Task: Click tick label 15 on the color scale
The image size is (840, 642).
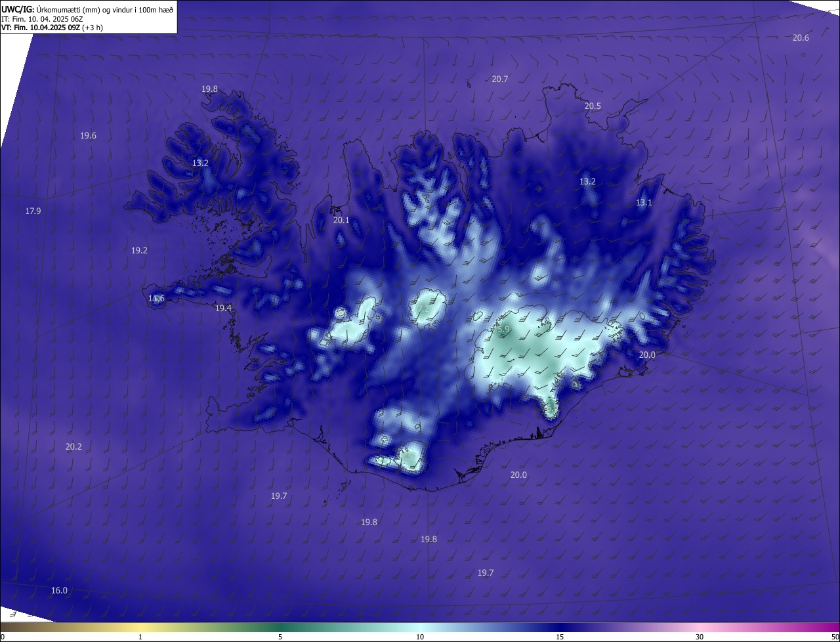Action: coord(560,637)
